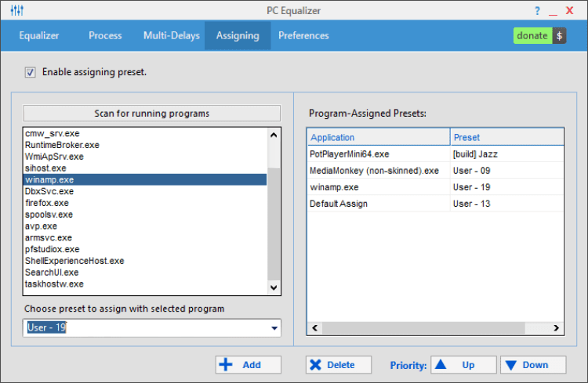Click the X icon on Delete button
588x383 pixels.
(x=315, y=364)
